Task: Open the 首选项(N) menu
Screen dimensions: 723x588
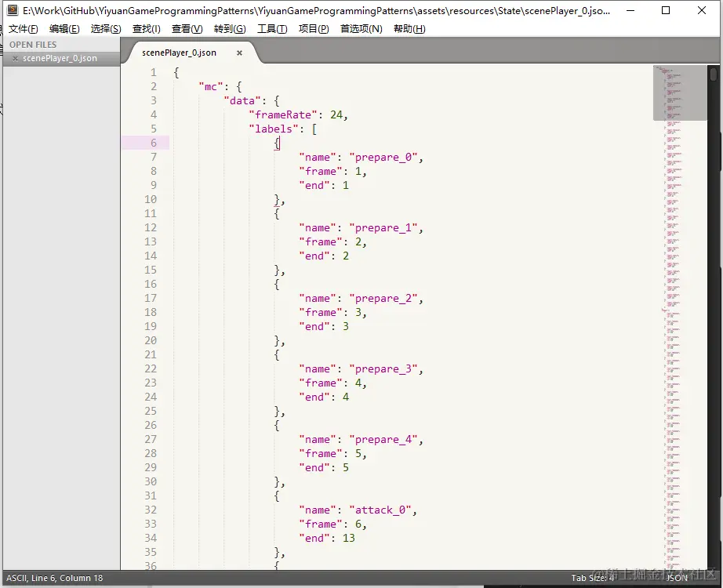Action: [361, 29]
